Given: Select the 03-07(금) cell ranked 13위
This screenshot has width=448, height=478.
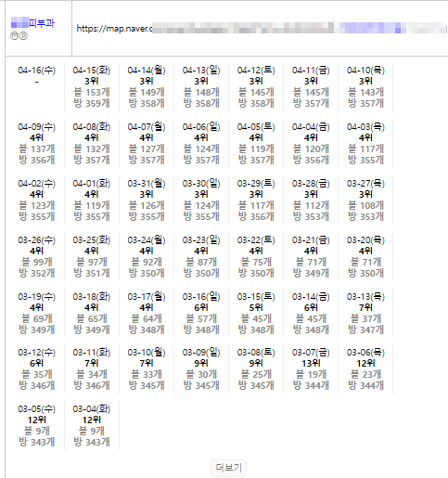Looking at the screenshot, I should (x=311, y=368).
